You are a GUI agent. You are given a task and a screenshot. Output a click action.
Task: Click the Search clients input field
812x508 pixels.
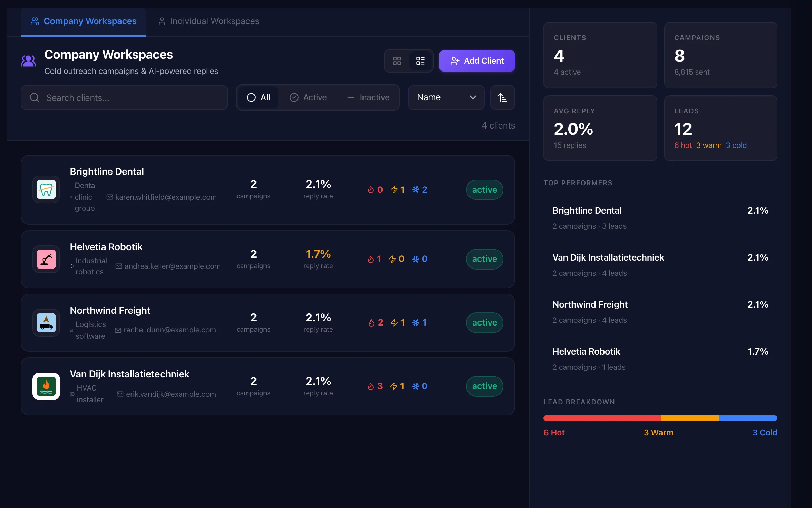[124, 97]
